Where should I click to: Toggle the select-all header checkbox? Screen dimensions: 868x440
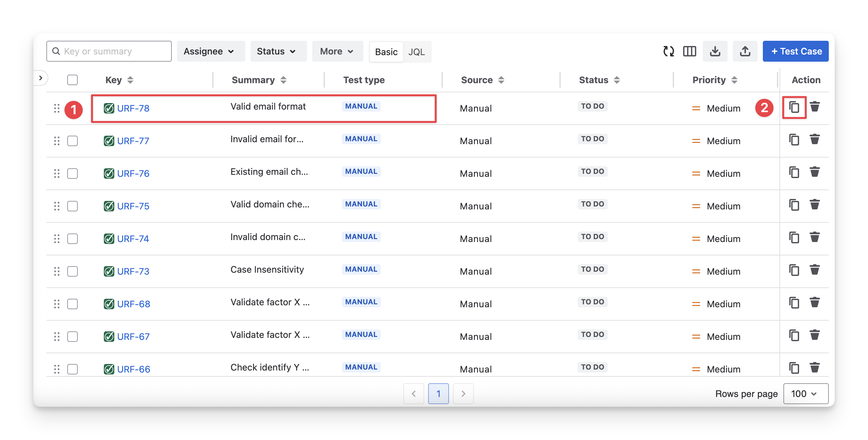point(72,80)
